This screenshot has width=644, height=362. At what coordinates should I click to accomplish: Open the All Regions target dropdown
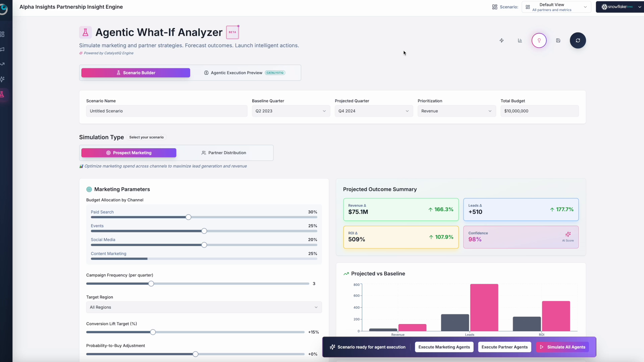pyautogui.click(x=204, y=307)
